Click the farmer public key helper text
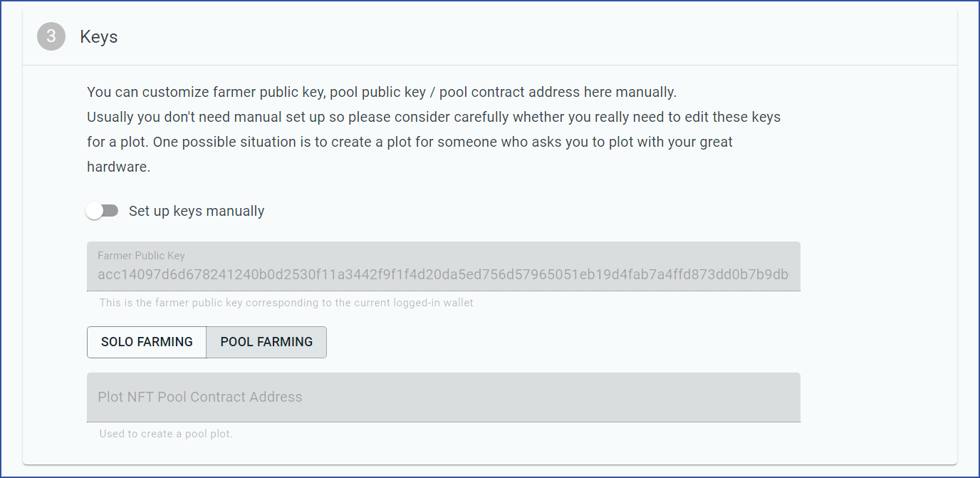Viewport: 980px width, 478px height. pos(286,303)
